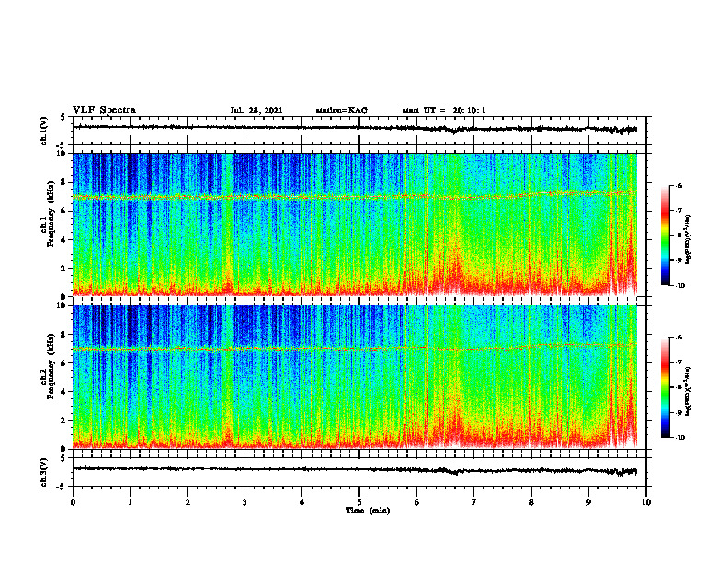
Task: Click the time axis tick label "5"
Action: (359, 502)
